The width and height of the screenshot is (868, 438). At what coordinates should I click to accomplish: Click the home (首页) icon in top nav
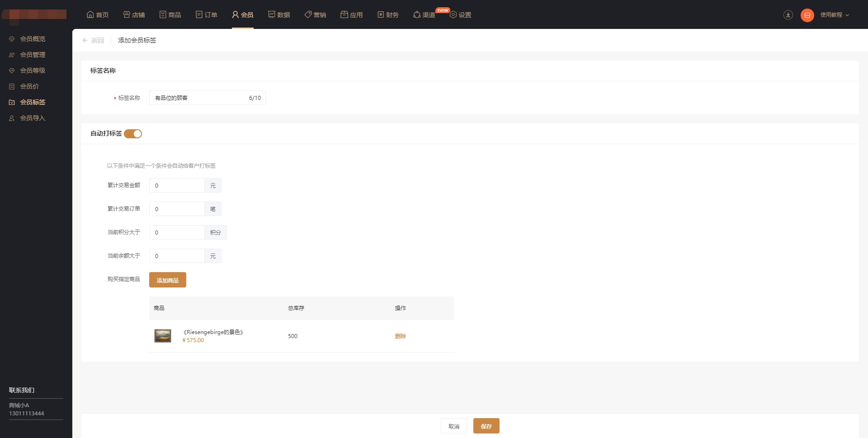click(90, 14)
